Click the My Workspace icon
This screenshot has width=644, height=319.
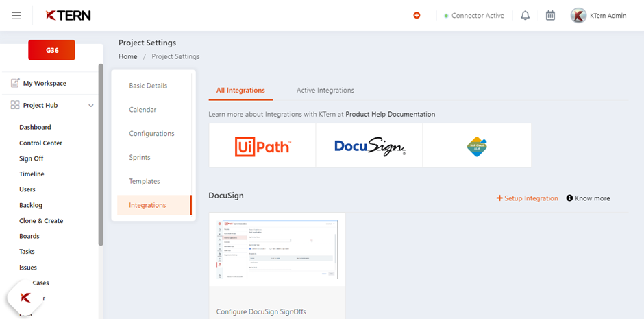[15, 83]
